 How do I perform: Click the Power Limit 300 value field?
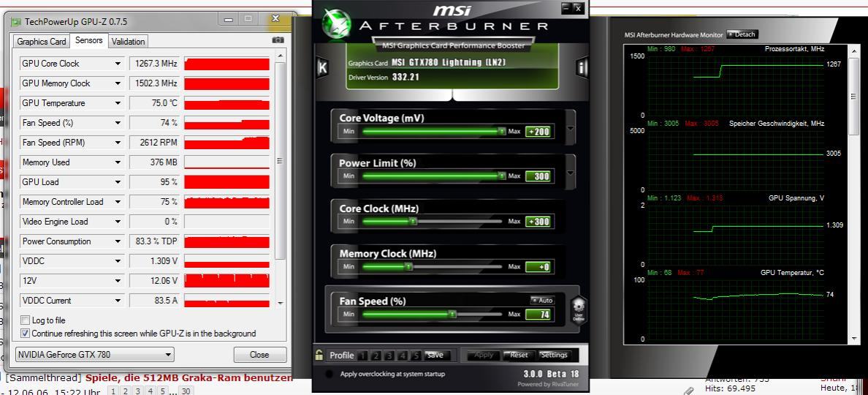538,176
